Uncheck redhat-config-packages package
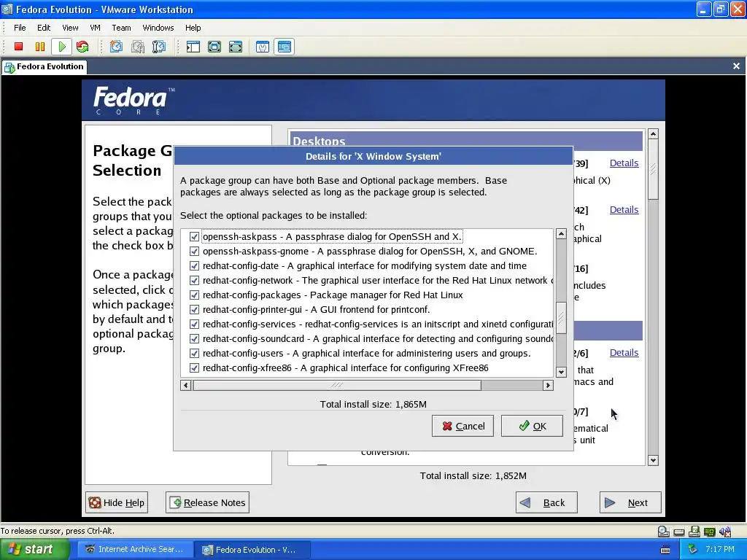The image size is (747, 560). click(194, 295)
